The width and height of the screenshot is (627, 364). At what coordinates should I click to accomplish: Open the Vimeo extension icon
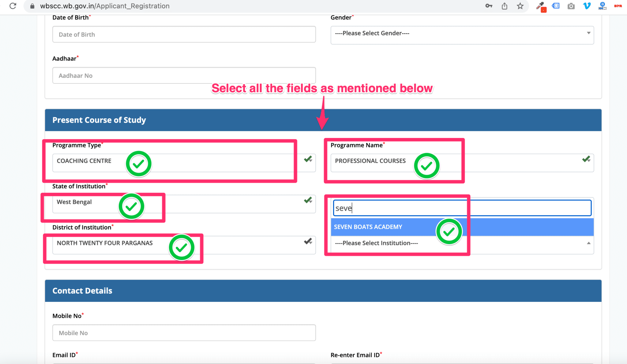[587, 6]
